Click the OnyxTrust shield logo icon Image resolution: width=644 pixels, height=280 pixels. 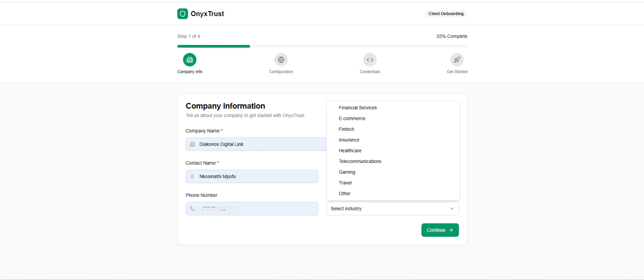[183, 14]
